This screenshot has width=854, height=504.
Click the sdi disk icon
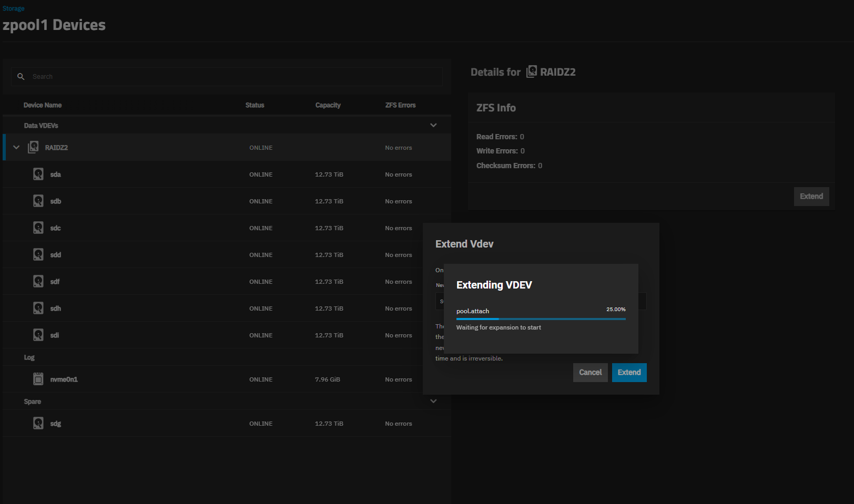(38, 335)
